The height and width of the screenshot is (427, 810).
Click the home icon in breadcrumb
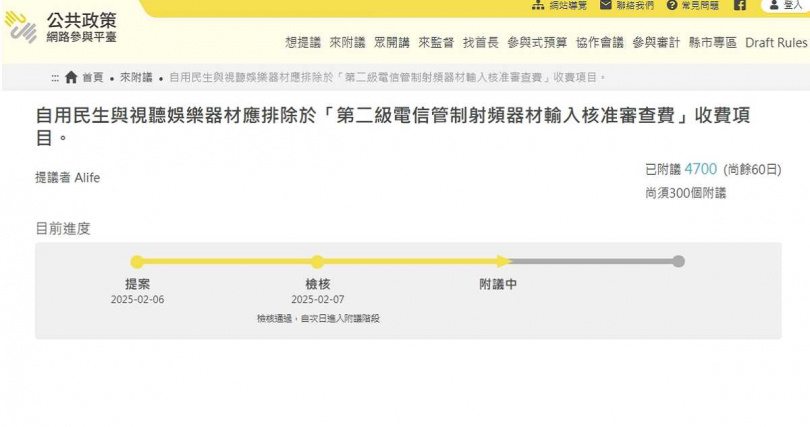(x=71, y=77)
